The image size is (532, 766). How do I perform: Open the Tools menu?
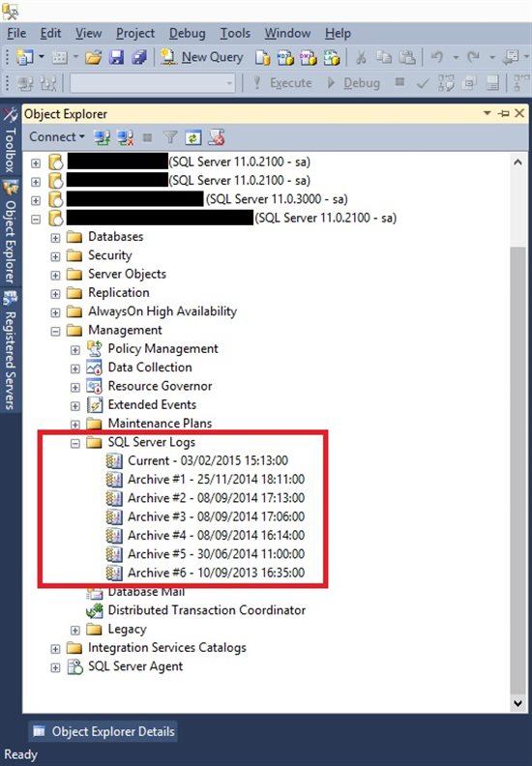(235, 33)
